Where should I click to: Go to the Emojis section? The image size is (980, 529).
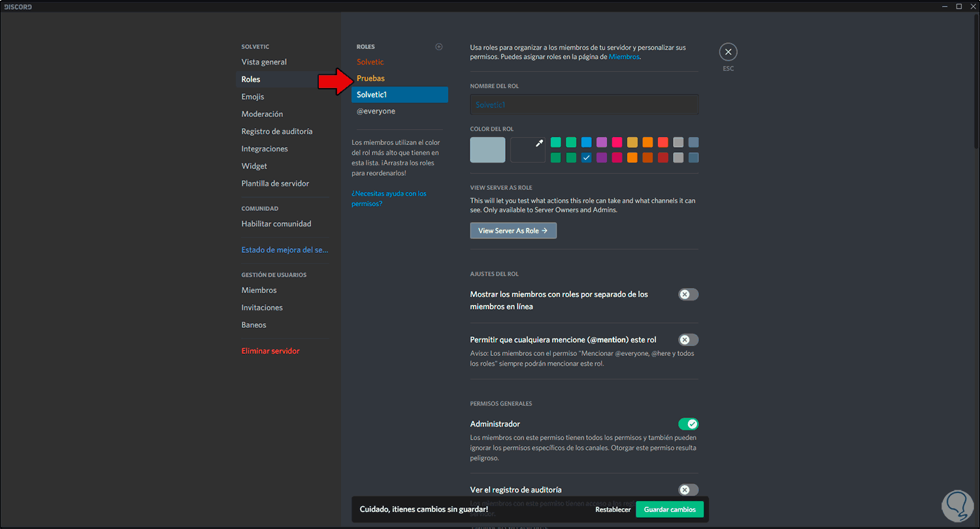coord(253,97)
